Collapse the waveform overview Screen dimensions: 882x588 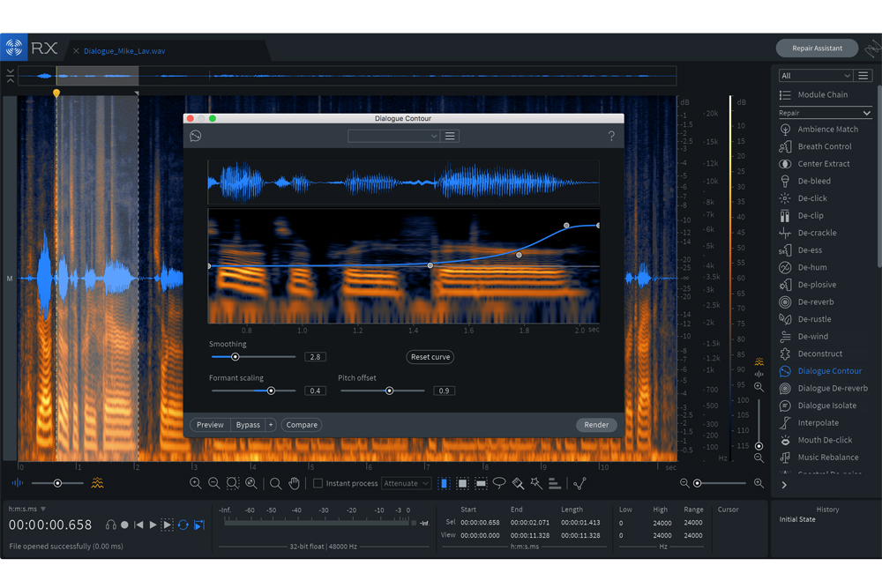[x=10, y=76]
